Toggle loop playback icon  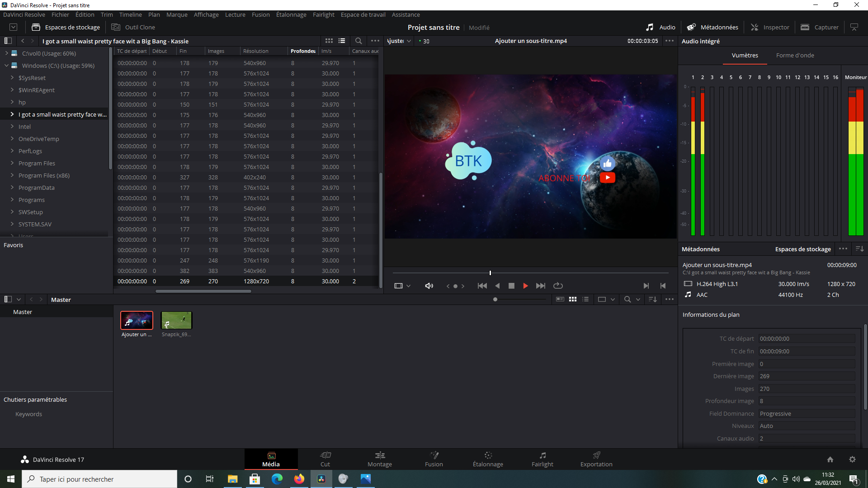tap(558, 286)
